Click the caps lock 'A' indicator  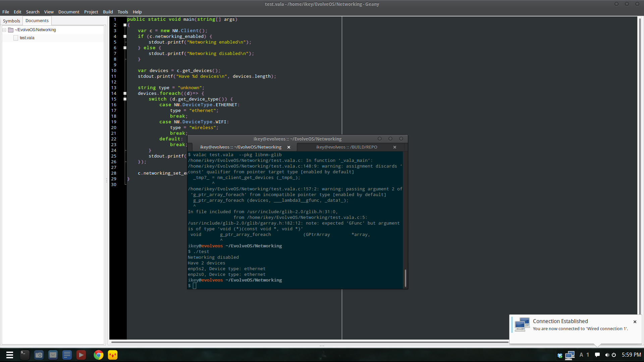[581, 355]
